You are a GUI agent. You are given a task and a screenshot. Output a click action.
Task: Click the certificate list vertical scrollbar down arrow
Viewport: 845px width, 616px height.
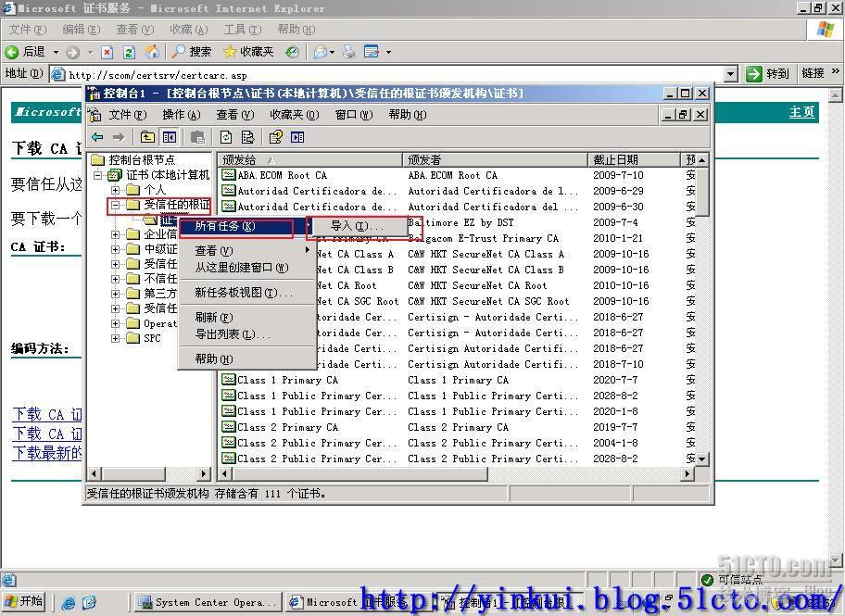701,459
